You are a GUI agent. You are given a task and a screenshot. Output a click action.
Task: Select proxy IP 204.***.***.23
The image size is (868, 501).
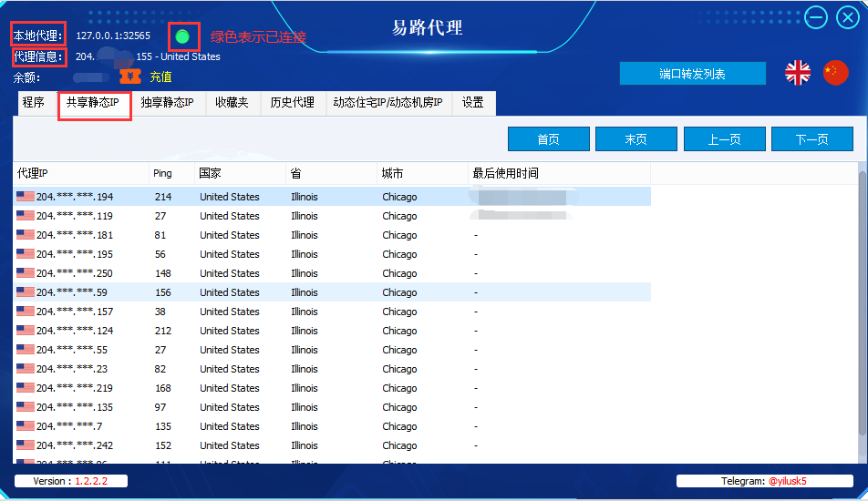(x=72, y=369)
